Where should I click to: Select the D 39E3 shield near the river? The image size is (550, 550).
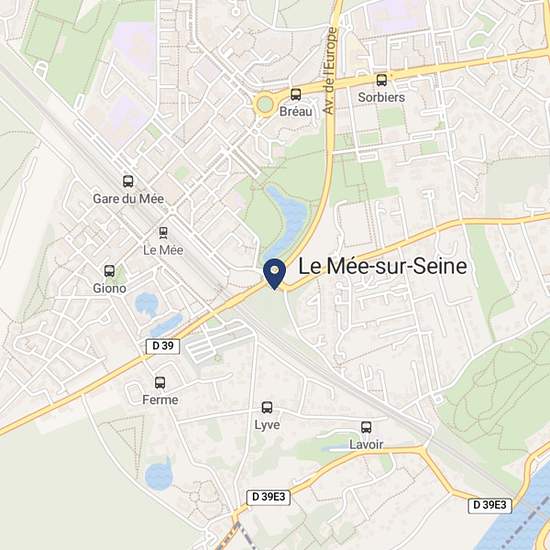[x=490, y=505]
